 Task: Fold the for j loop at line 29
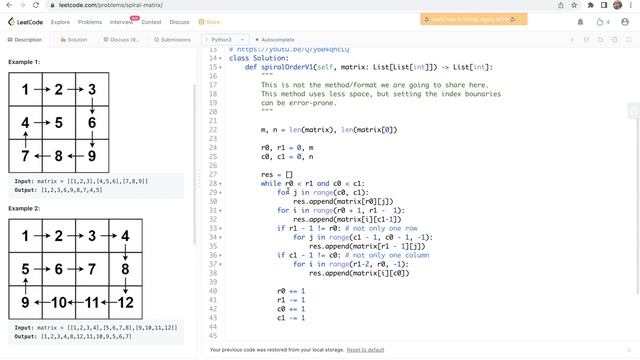point(221,193)
